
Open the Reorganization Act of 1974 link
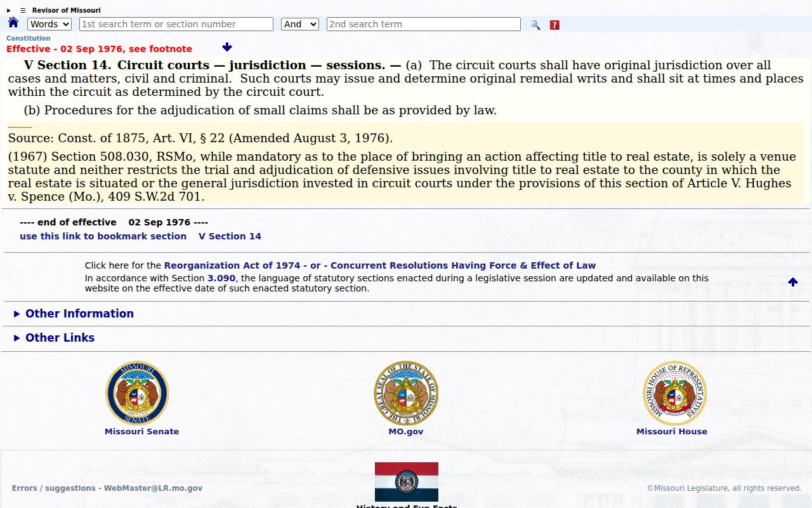pos(232,265)
